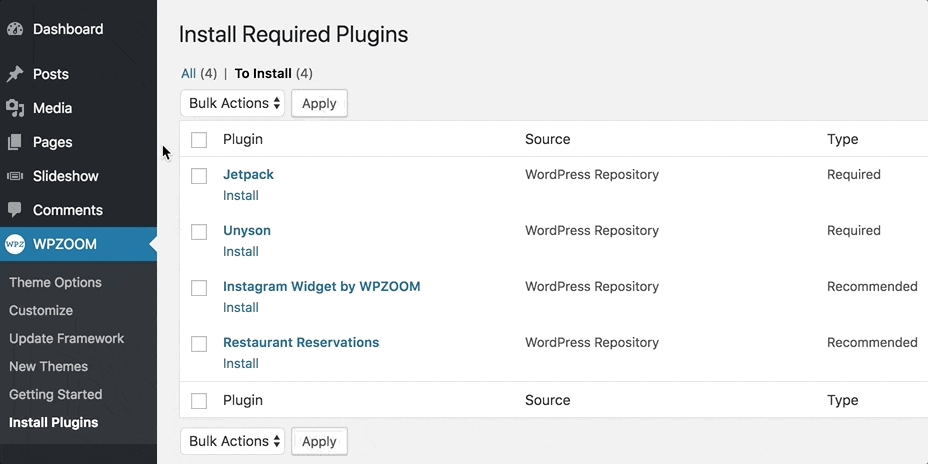Viewport: 928px width, 464px height.
Task: Click the Slideshow icon in sidebar
Action: click(x=15, y=176)
